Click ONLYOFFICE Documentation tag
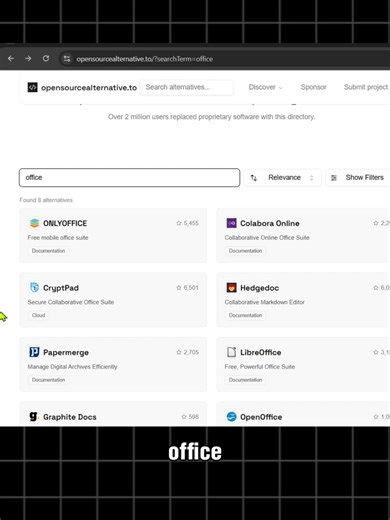390x520 pixels. pyautogui.click(x=48, y=251)
